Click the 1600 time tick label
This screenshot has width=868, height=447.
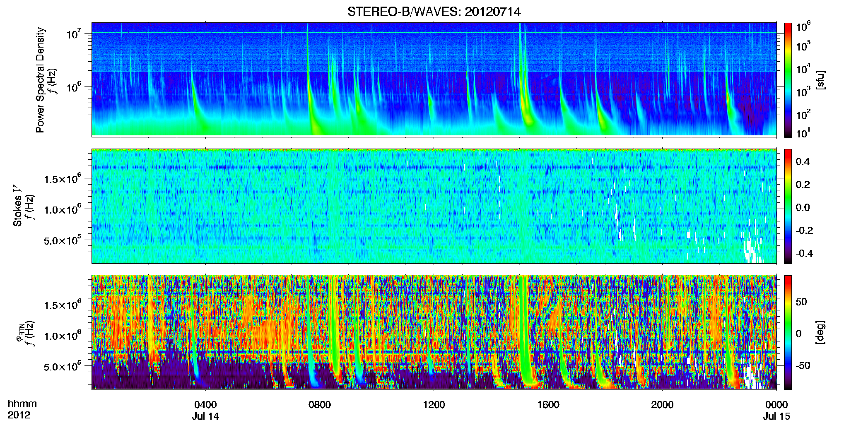pos(548,404)
